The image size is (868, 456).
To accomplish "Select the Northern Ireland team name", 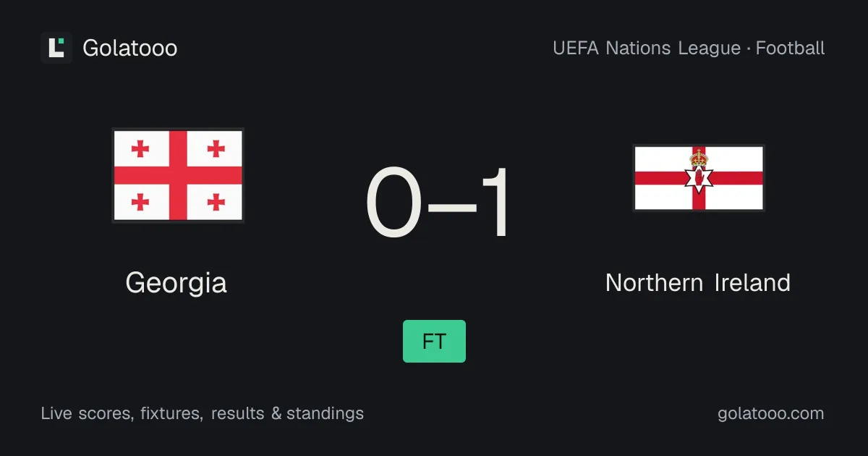I will [698, 282].
